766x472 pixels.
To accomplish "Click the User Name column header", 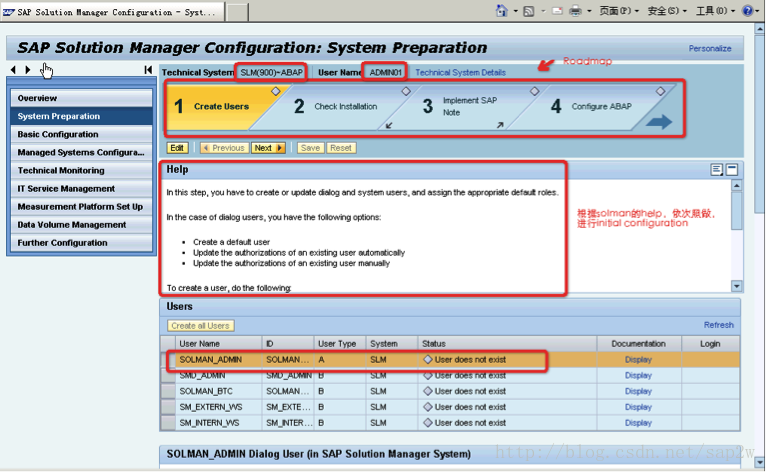I will 218,343.
